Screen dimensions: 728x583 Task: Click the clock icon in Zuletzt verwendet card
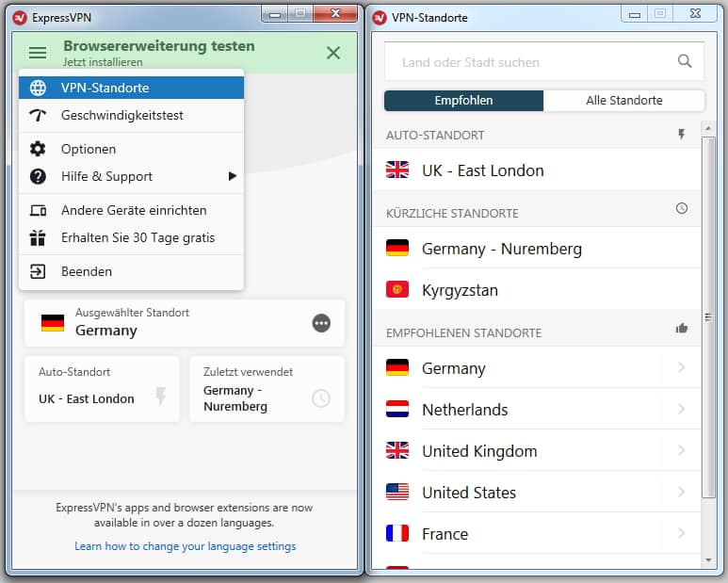[321, 398]
